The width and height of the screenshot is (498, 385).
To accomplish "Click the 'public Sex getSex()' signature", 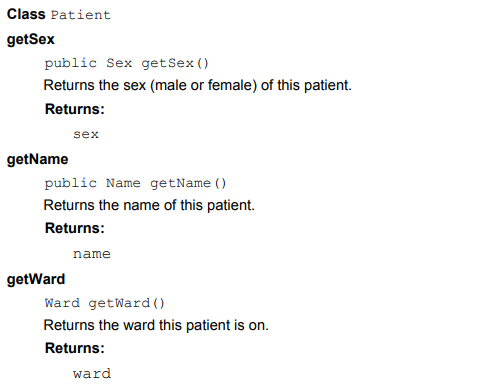I will tap(127, 63).
